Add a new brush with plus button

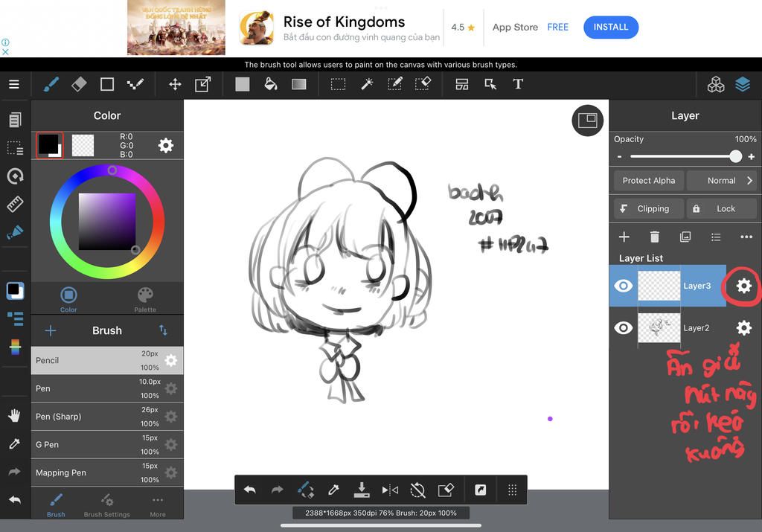coord(51,331)
